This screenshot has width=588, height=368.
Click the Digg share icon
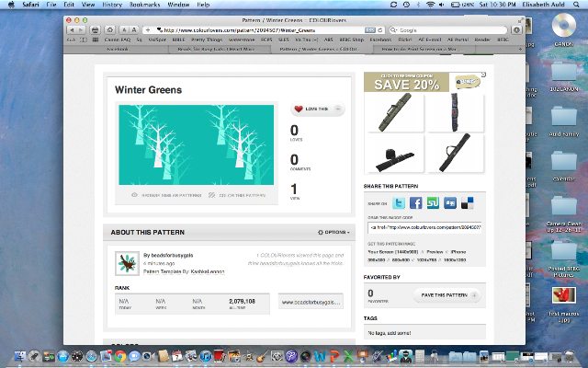pos(450,203)
